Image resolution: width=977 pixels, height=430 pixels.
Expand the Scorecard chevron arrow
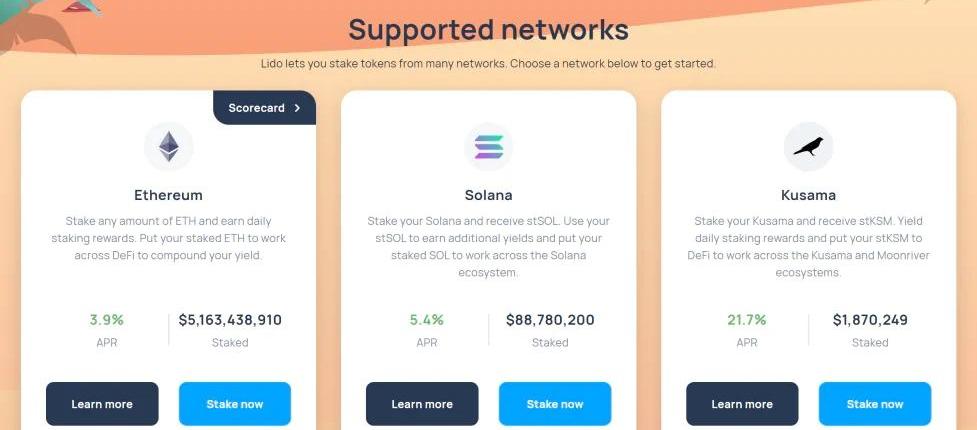pyautogui.click(x=297, y=108)
